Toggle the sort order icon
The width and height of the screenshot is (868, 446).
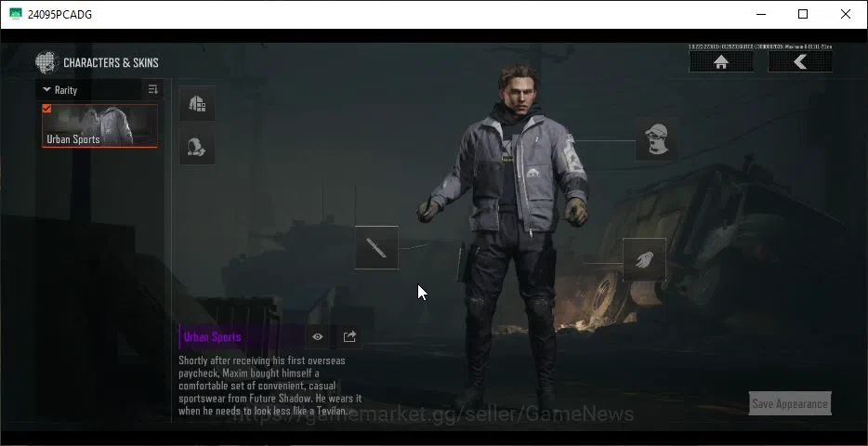153,89
